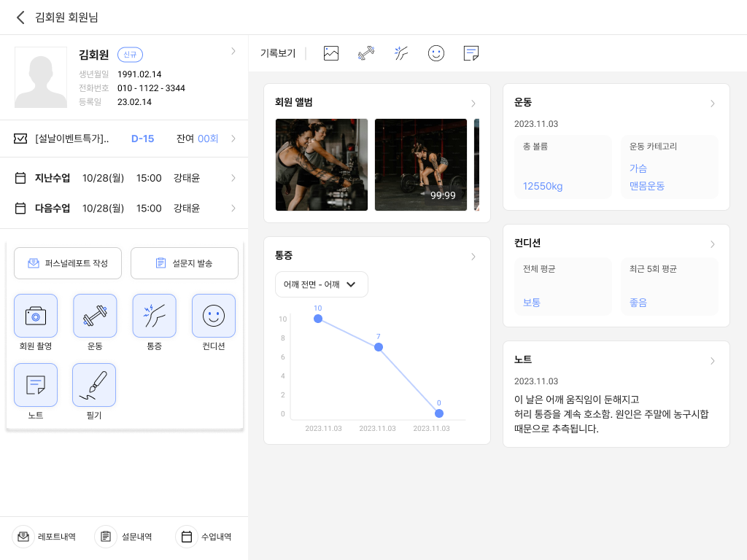The width and height of the screenshot is (747, 560).
Task: Select the chart point with value 0
Action: coord(438,413)
